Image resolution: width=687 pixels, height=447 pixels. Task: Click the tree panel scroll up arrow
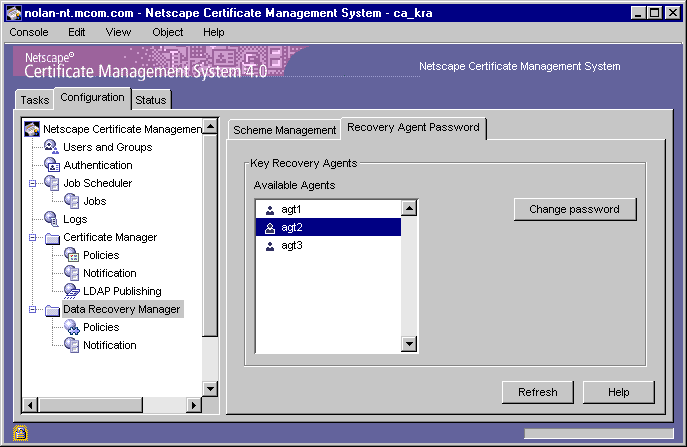tap(210, 127)
